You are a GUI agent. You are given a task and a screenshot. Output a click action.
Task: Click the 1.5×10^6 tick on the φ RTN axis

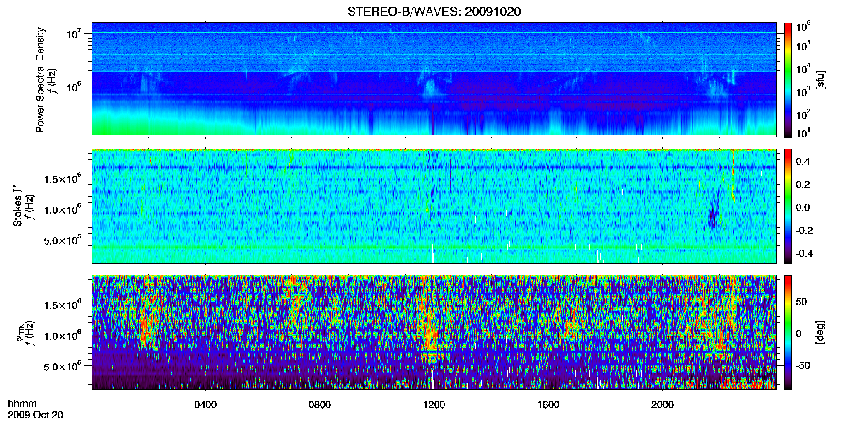tap(63, 305)
